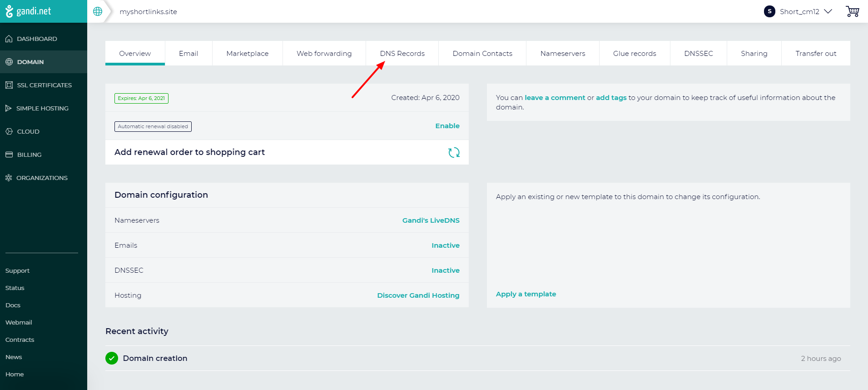Click the myshortlinks.site breadcrumb

(148, 12)
